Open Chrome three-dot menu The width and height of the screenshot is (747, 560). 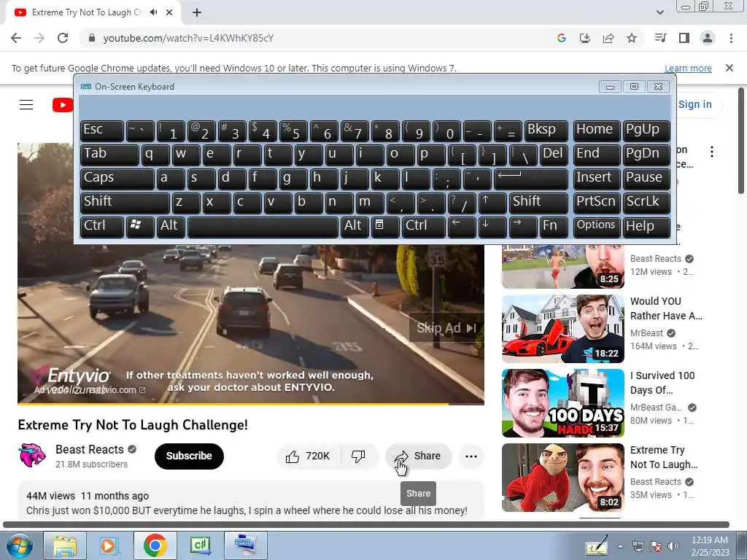pos(731,38)
